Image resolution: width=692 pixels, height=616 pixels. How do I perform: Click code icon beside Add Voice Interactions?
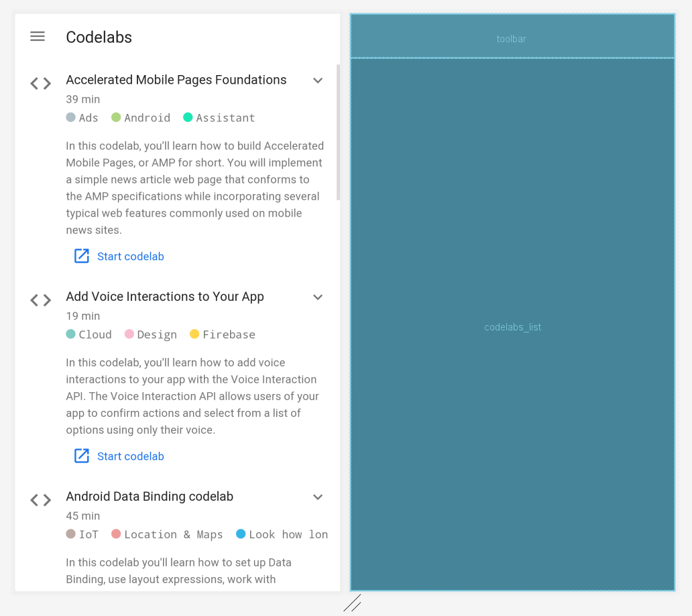coord(41,300)
